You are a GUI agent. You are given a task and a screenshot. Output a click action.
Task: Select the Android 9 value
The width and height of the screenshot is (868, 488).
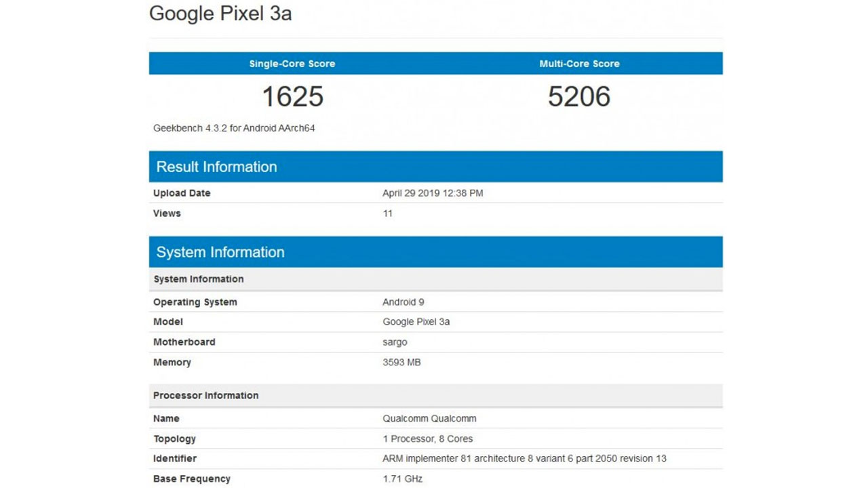(403, 302)
